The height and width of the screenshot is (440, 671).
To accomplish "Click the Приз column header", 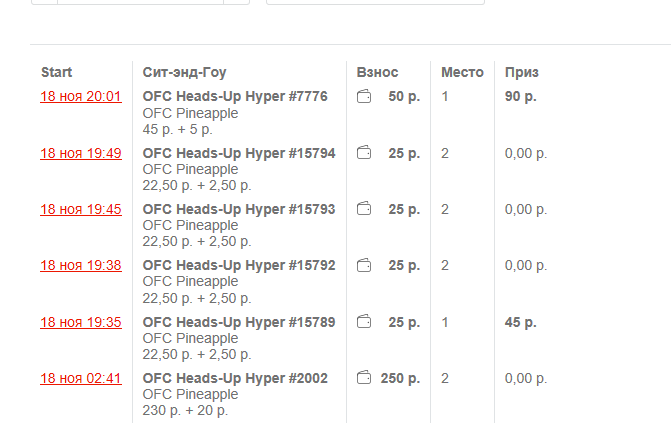I will tap(522, 72).
